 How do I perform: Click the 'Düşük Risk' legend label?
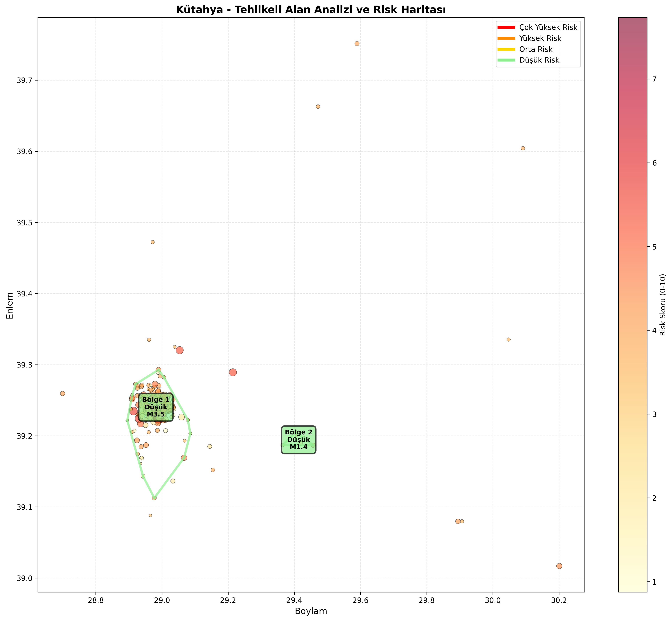point(539,60)
